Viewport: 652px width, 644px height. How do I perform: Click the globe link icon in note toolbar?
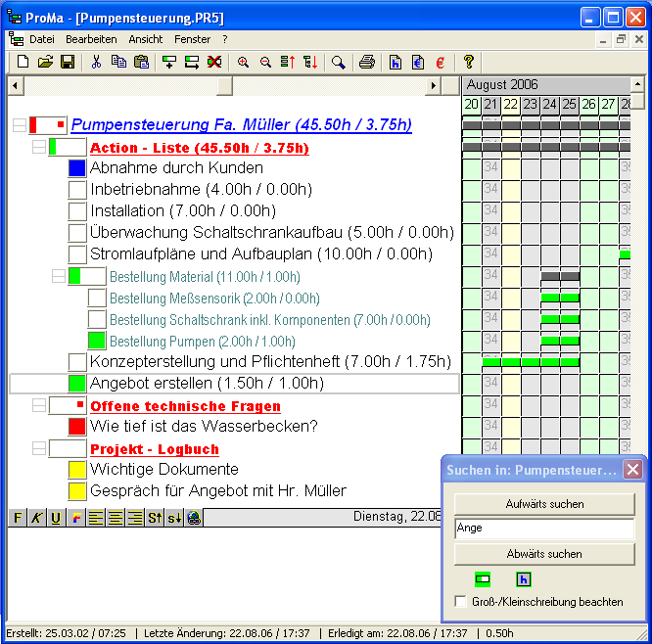(194, 518)
